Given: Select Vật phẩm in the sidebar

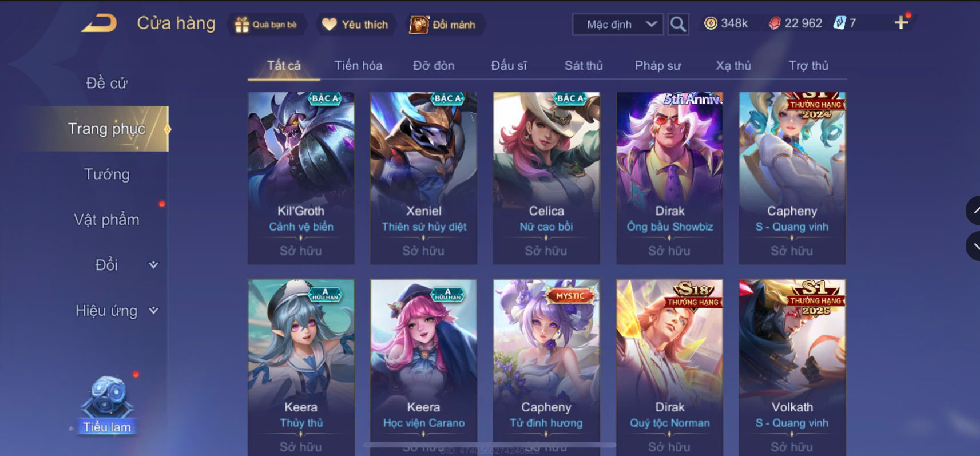Looking at the screenshot, I should coord(107,220).
